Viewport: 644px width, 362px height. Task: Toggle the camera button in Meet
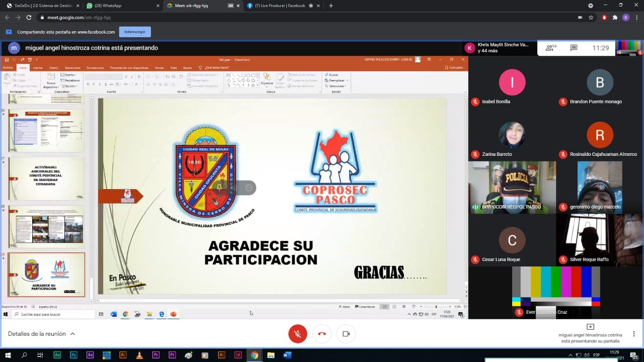[x=346, y=334]
